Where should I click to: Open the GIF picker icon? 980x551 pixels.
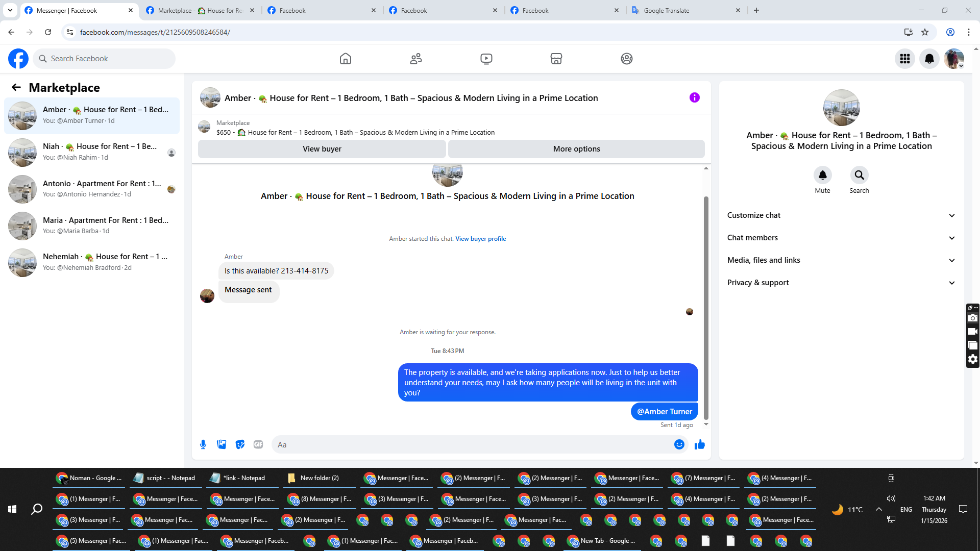(258, 444)
